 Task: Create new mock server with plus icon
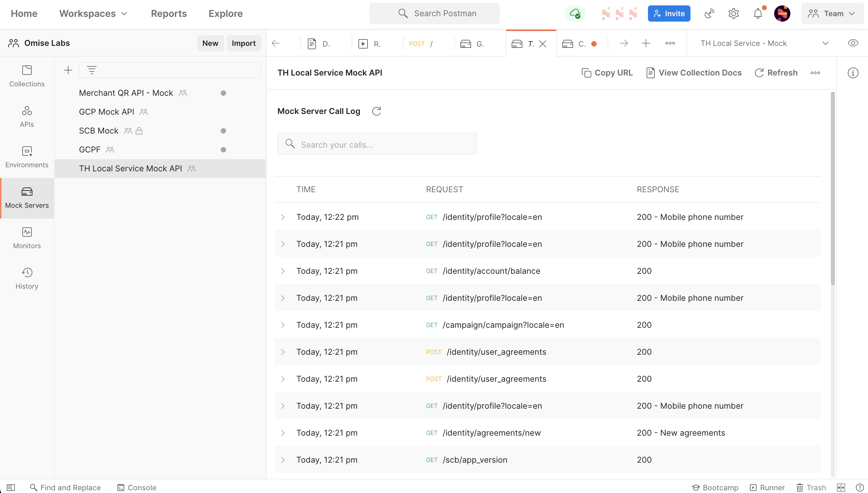click(x=68, y=70)
